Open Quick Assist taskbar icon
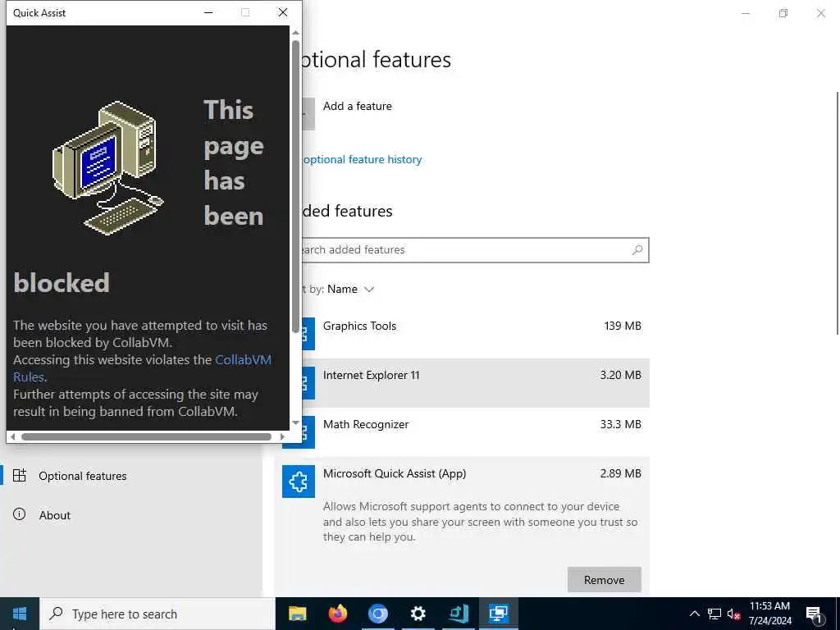 pos(498,614)
